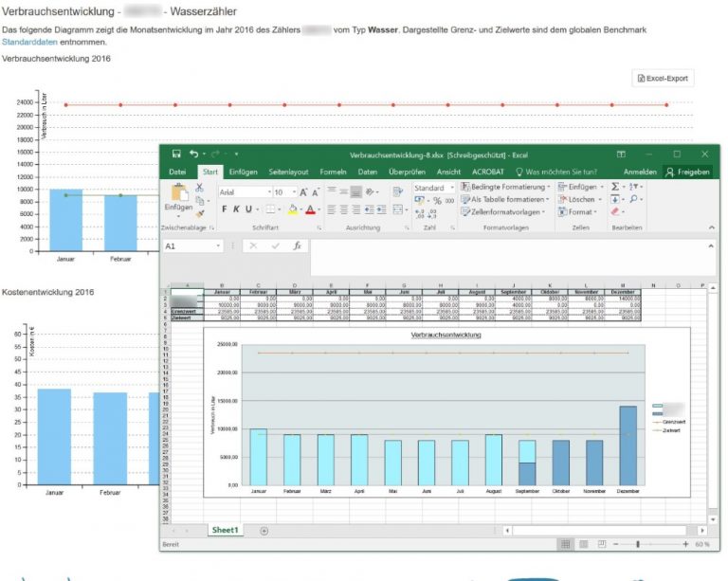Add a new sheet with plus icon
The height and width of the screenshot is (581, 728).
tap(264, 531)
